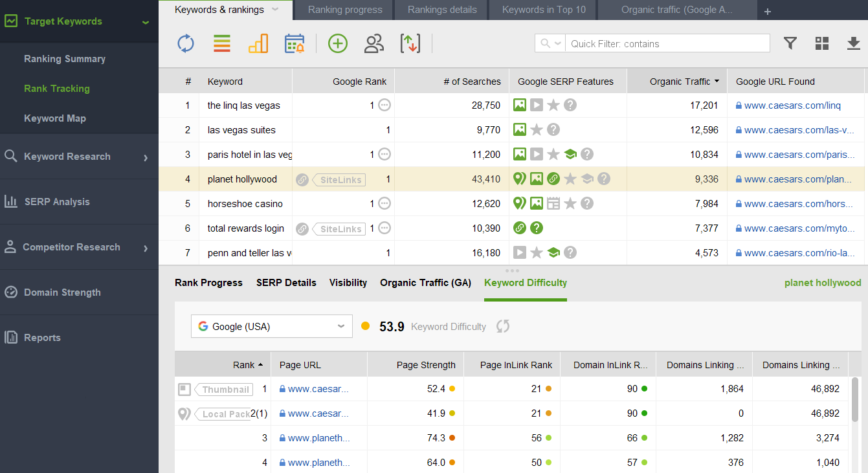This screenshot has height=473, width=868.
Task: Select the las vegas suites keyword row
Action: [x=511, y=130]
